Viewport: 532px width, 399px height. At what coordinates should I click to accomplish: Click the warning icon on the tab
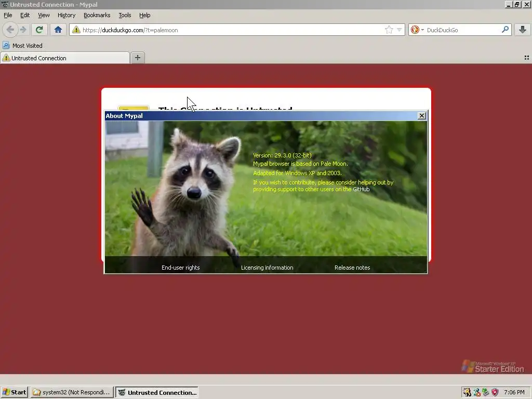coord(6,58)
